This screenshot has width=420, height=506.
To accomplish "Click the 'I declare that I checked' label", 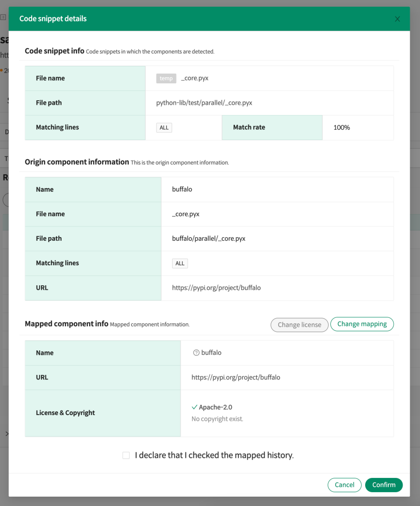I will [214, 455].
